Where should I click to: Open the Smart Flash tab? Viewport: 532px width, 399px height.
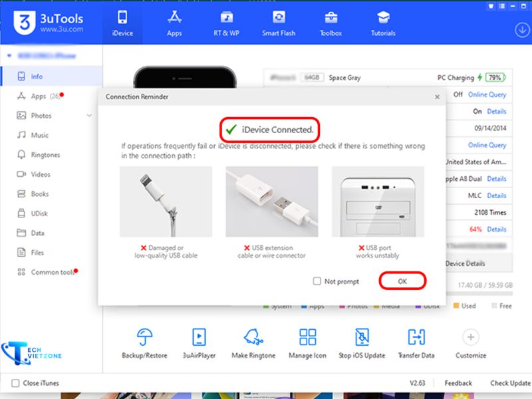coord(279,23)
